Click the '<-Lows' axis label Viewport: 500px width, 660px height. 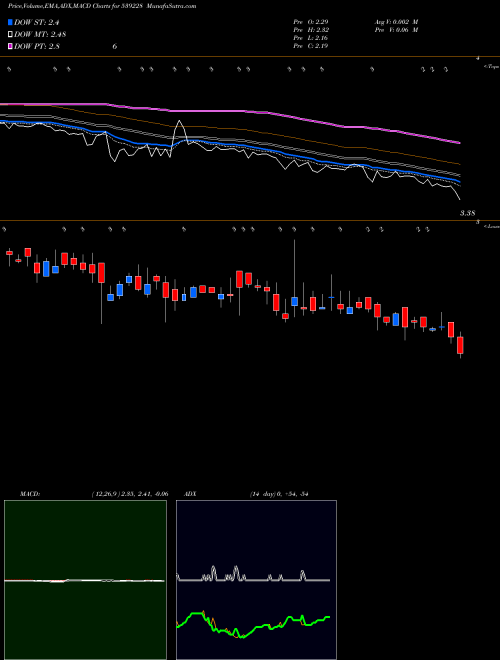tap(491, 226)
